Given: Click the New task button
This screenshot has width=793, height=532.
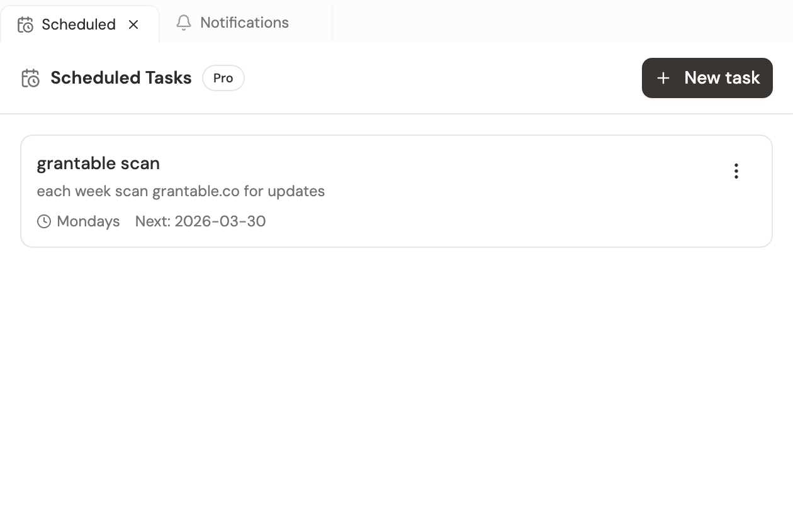Looking at the screenshot, I should point(707,77).
